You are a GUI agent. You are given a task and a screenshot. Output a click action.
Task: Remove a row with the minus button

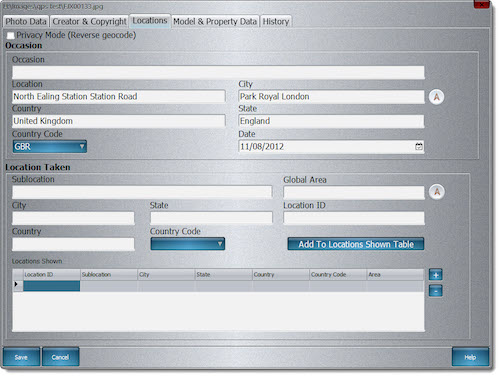(x=436, y=291)
